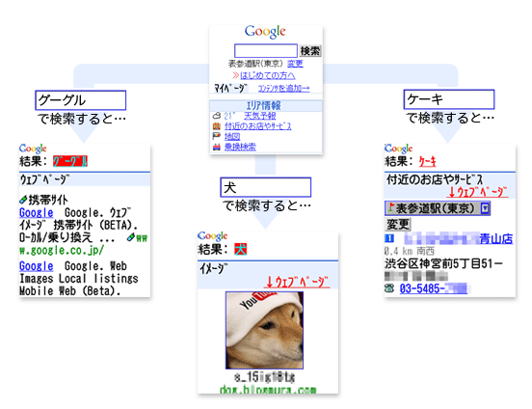This screenshot has height=409, width=532.
Task: Click the green dog blog URL under the image
Action: [x=268, y=390]
